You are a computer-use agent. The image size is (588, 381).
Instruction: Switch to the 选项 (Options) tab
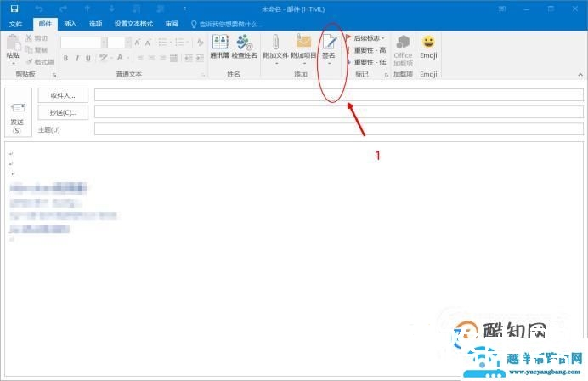click(x=95, y=24)
